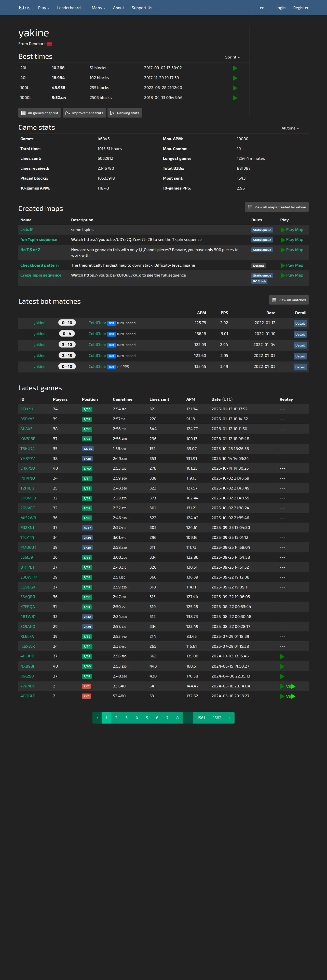
Task: Play the 20L best time replay
Action: [235, 68]
